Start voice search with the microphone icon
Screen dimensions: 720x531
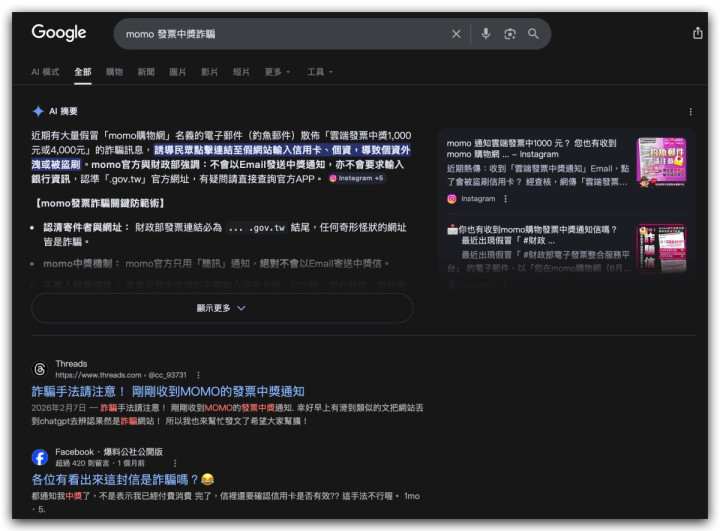coord(485,34)
